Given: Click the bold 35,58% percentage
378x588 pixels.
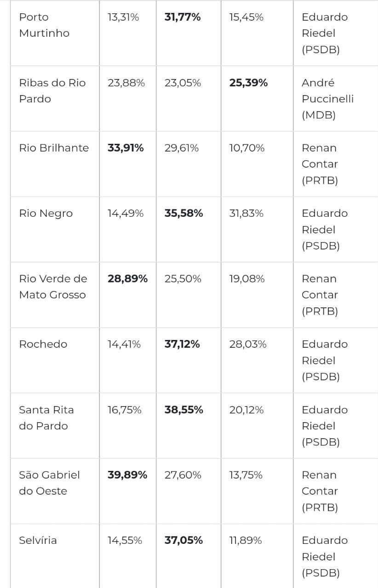Looking at the screenshot, I should click(x=183, y=214).
